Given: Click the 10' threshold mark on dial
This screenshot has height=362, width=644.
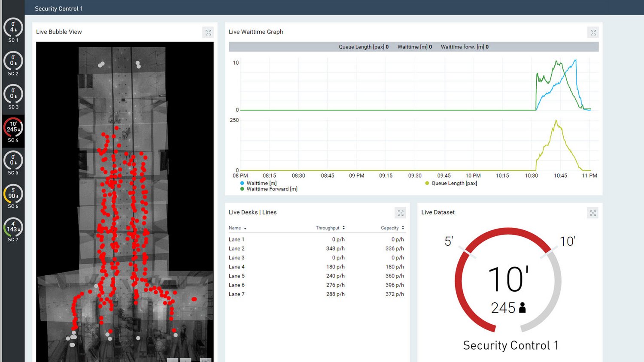Looking at the screenshot, I should coord(567,241).
